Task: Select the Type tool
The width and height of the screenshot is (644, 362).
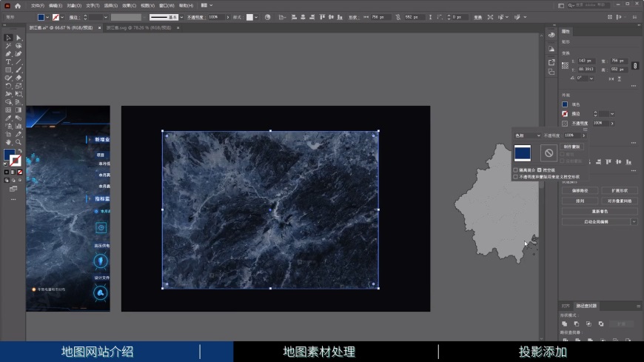Action: coord(8,61)
